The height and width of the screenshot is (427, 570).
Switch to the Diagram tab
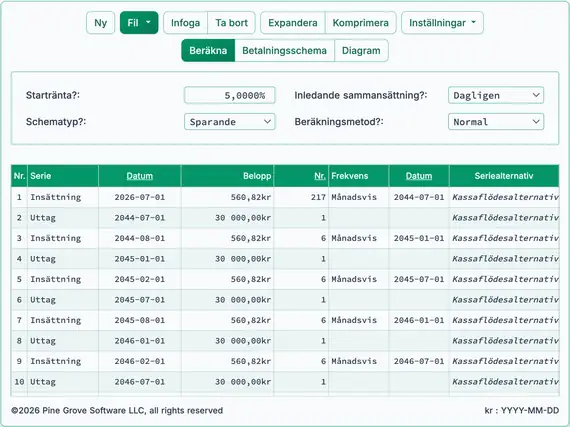[361, 51]
